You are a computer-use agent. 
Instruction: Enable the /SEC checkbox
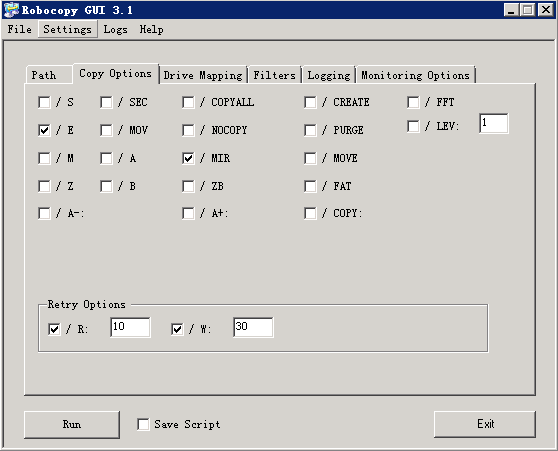(106, 103)
